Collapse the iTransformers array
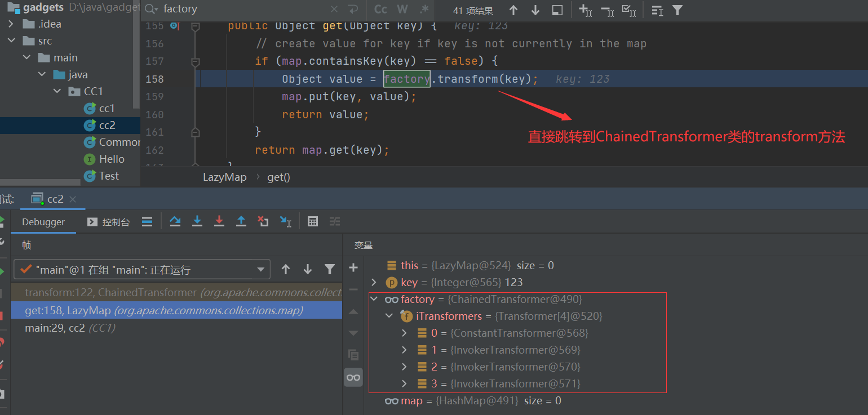Viewport: 868px width, 415px height. [389, 316]
